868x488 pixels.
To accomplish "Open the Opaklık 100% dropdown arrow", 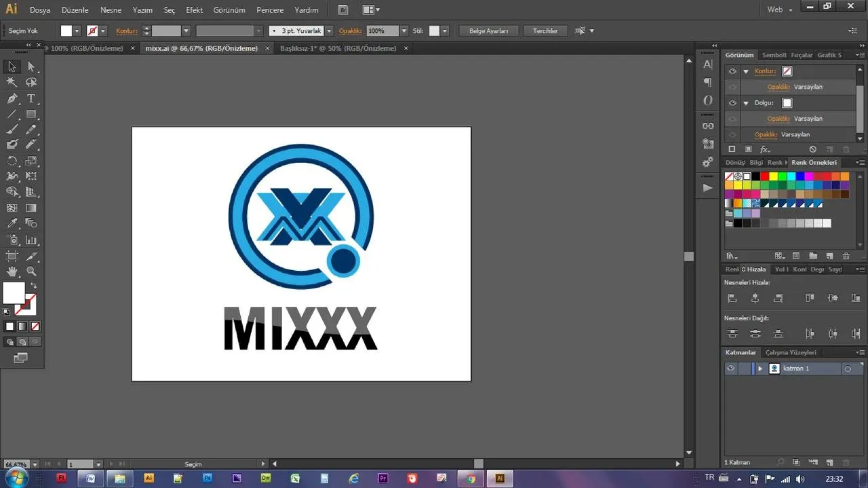I will pyautogui.click(x=404, y=31).
